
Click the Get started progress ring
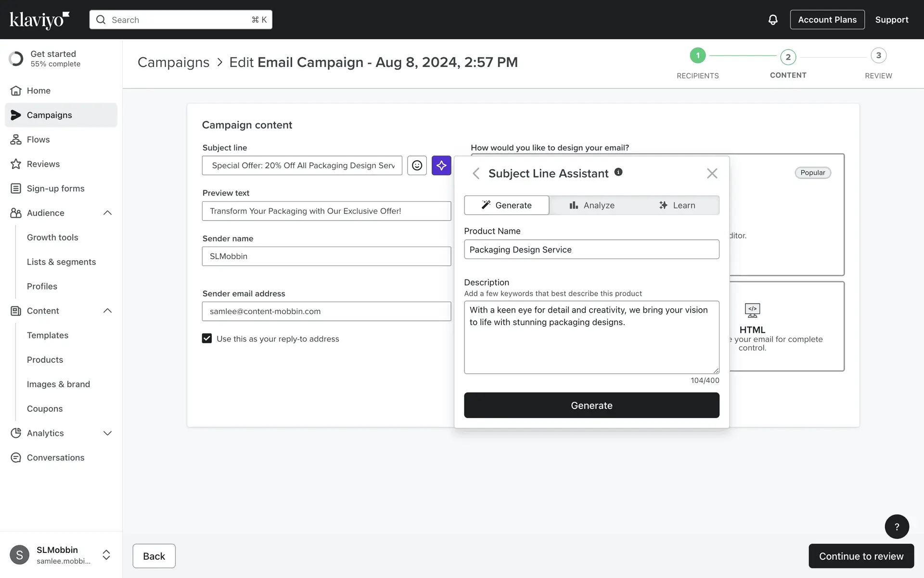16,59
